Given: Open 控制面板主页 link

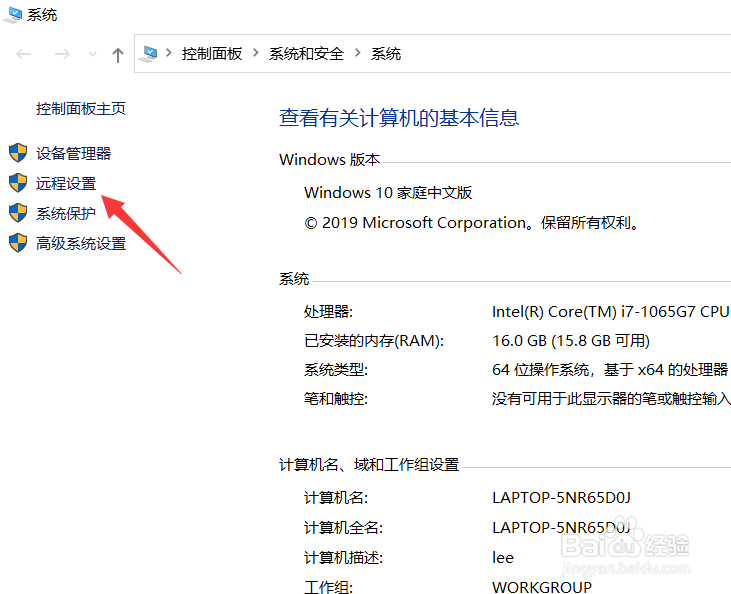Looking at the screenshot, I should point(81,109).
